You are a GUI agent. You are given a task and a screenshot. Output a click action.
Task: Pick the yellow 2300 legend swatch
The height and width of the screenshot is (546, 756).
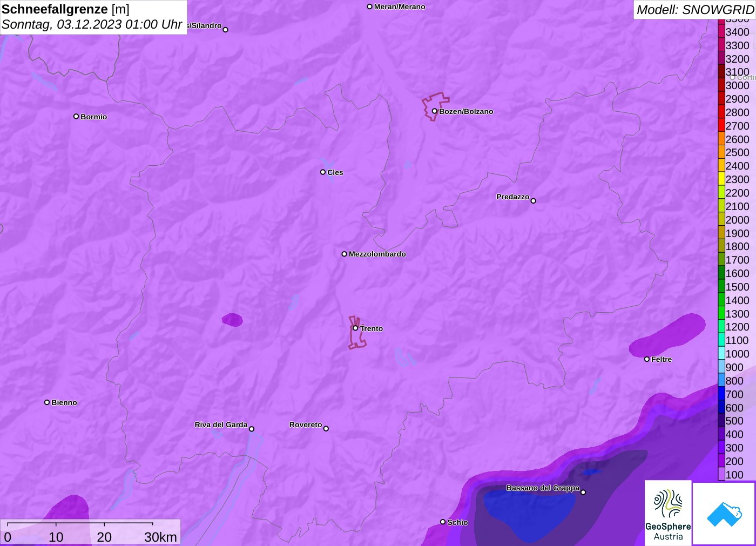pyautogui.click(x=721, y=179)
